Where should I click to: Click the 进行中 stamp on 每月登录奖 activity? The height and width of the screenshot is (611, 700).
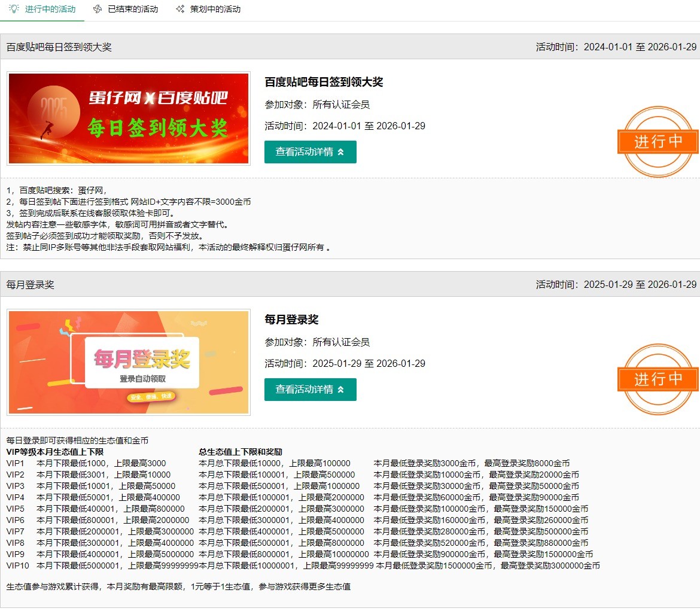pyautogui.click(x=658, y=379)
